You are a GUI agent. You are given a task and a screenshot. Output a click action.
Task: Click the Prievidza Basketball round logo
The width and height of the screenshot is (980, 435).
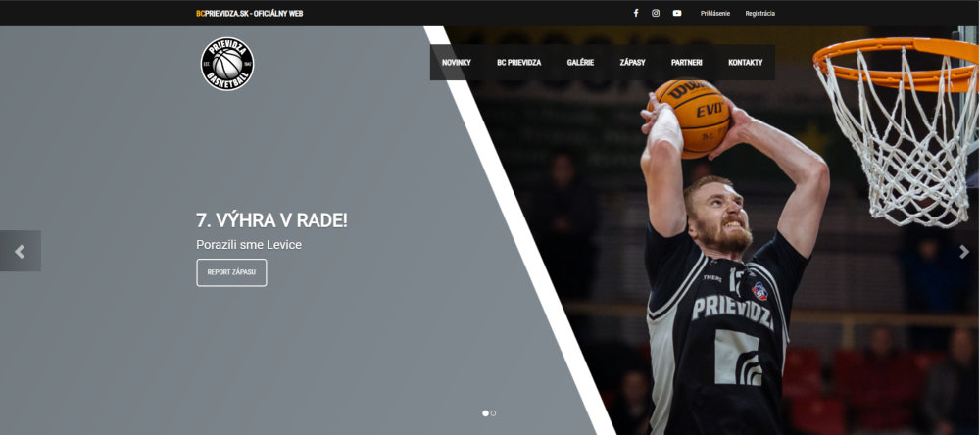227,64
